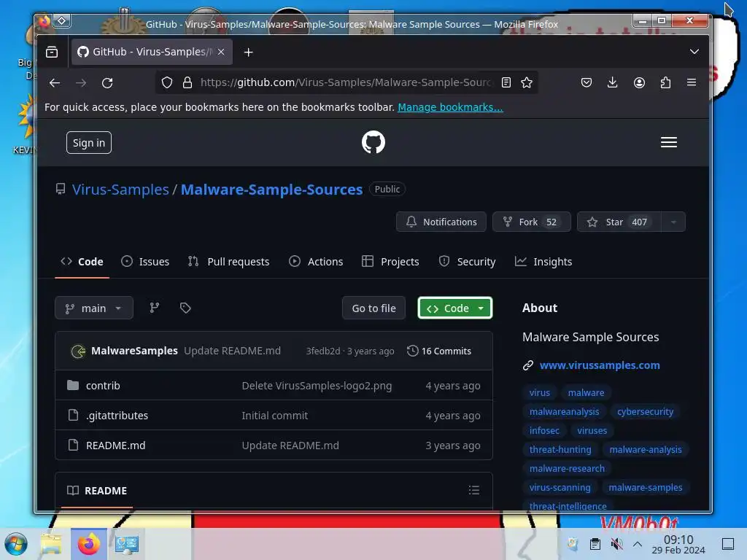Open the Malware-Sample-Sources repository link

[271, 190]
